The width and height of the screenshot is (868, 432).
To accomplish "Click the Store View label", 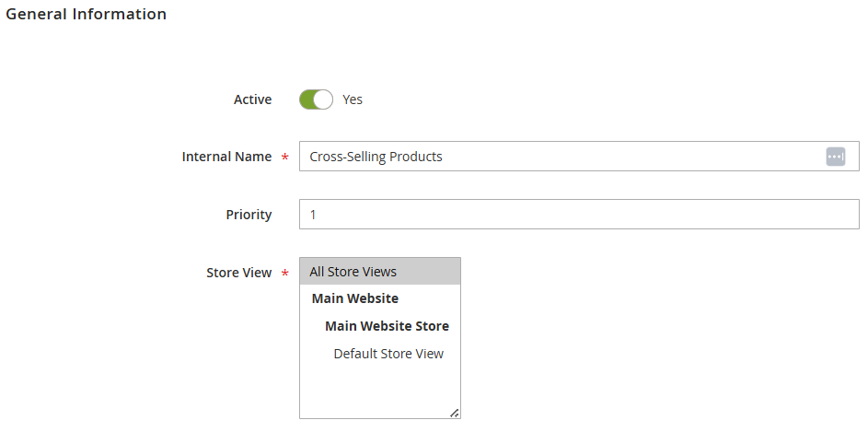I will pyautogui.click(x=238, y=273).
